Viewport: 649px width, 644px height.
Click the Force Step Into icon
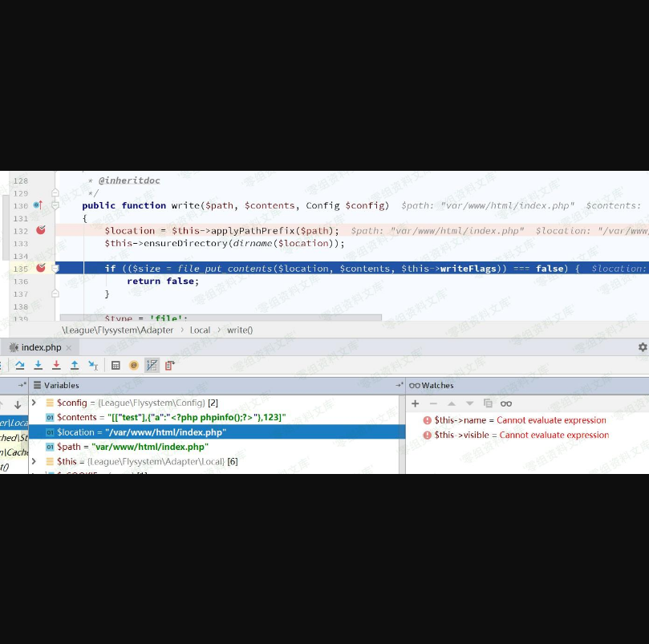coord(56,366)
